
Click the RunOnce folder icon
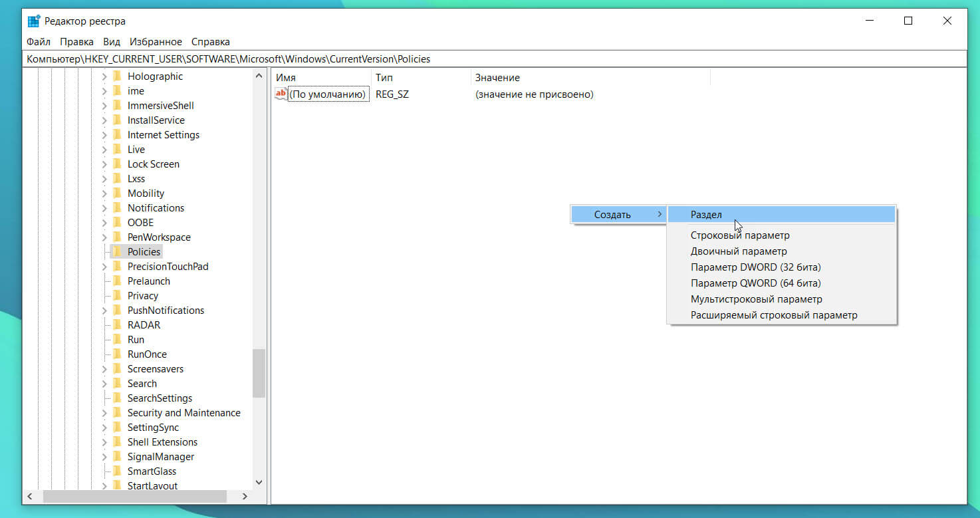click(117, 354)
